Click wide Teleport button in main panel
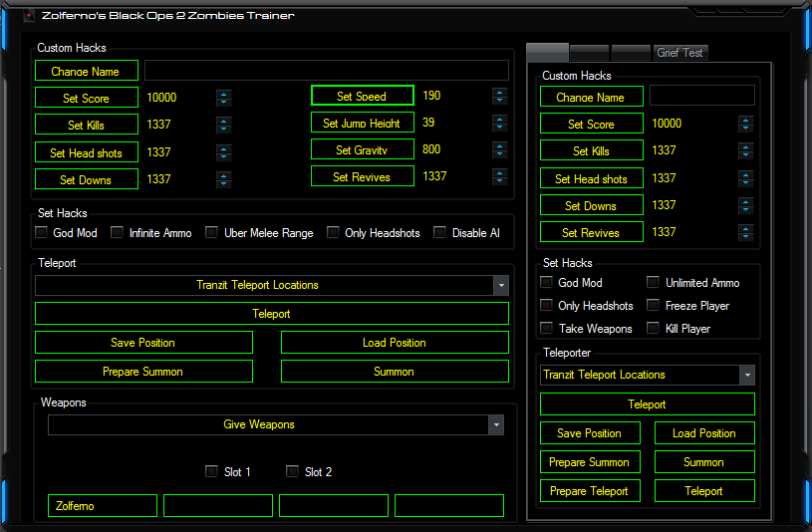This screenshot has height=532, width=812. [272, 314]
